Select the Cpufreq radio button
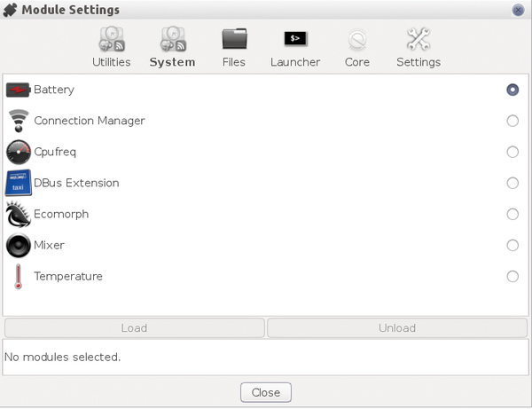The width and height of the screenshot is (532, 409). pos(512,152)
